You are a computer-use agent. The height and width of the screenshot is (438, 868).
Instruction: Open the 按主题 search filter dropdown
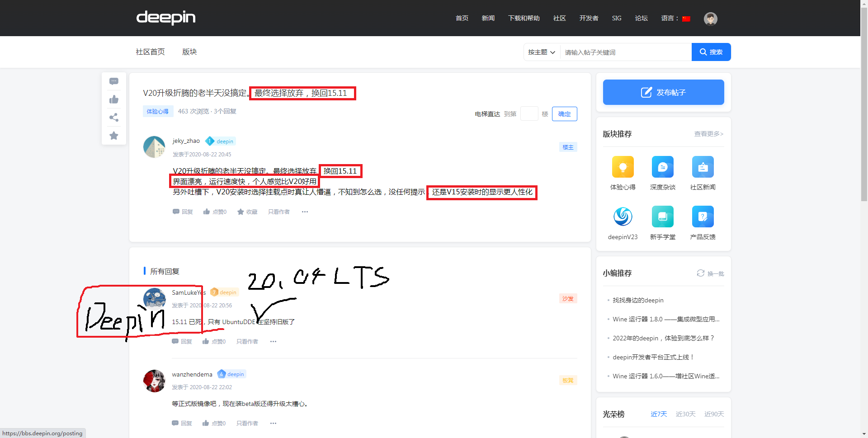[541, 52]
